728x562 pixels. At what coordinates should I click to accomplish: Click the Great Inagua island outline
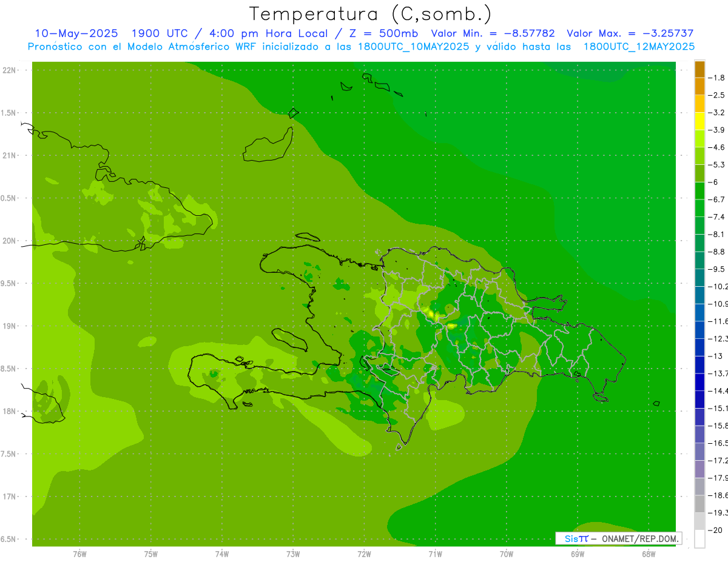coord(269,145)
